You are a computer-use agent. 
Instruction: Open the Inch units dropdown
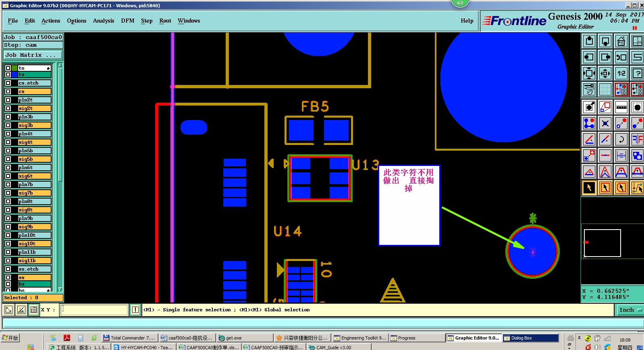point(629,310)
